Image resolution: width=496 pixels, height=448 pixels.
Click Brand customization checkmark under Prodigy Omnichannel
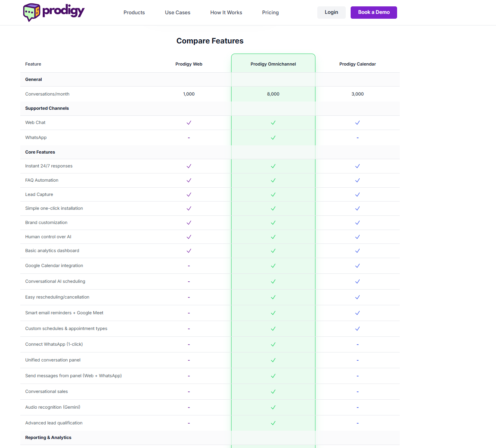point(273,223)
